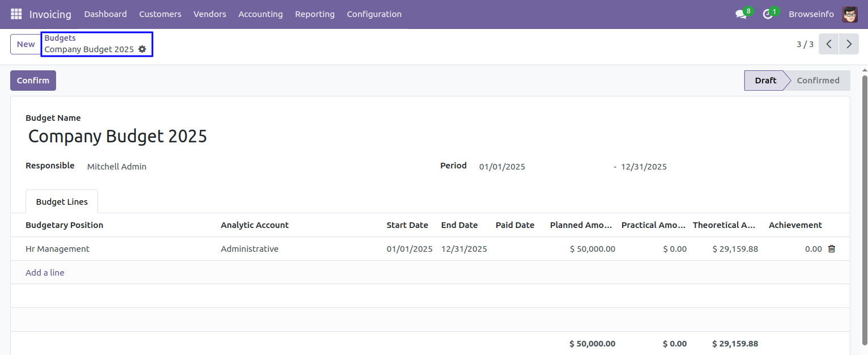Navigate back to Budgets breadcrumb

[60, 38]
